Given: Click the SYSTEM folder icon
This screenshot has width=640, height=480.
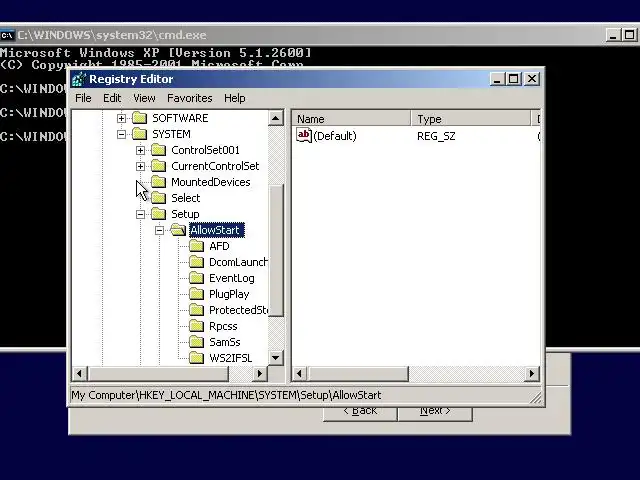Looking at the screenshot, I should [x=140, y=134].
